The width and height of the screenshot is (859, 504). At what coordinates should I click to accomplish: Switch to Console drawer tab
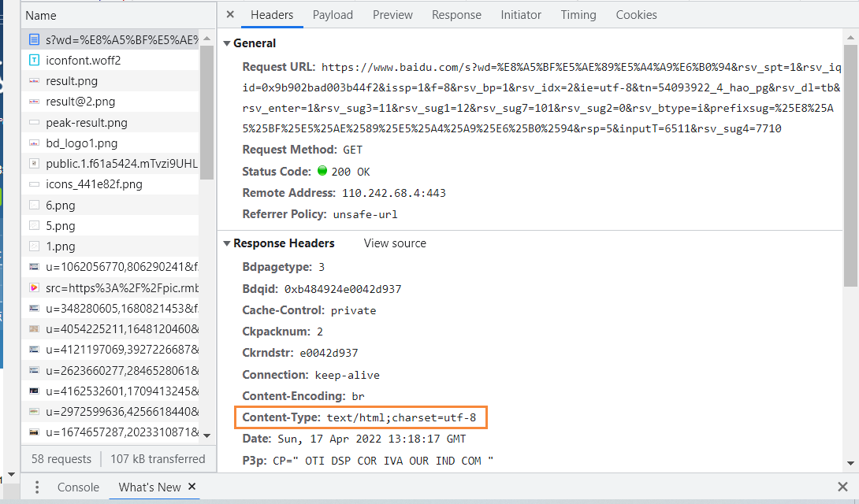[x=78, y=487]
